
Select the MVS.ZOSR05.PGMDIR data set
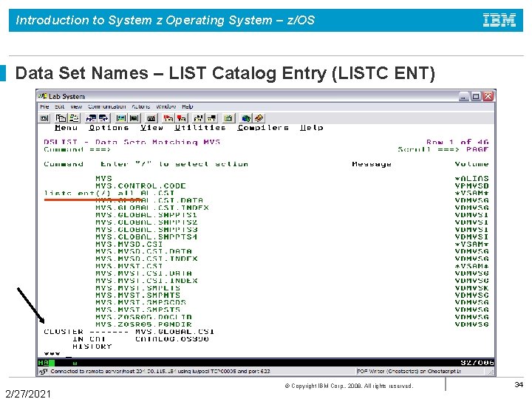[x=143, y=324]
